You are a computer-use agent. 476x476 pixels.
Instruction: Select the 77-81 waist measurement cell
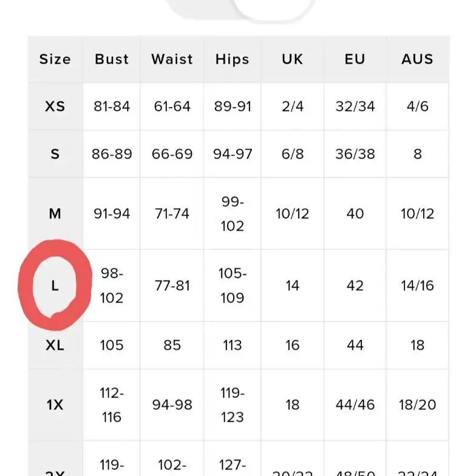tap(172, 285)
